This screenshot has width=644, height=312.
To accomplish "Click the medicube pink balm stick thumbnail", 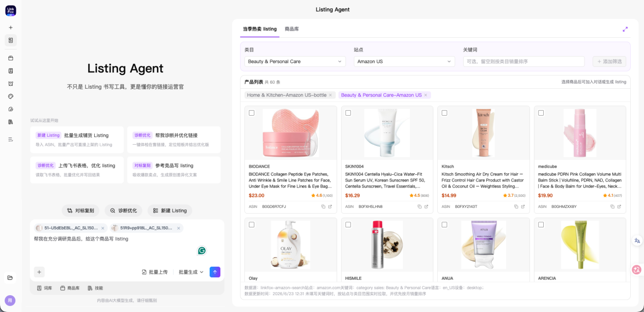I will 580,133.
